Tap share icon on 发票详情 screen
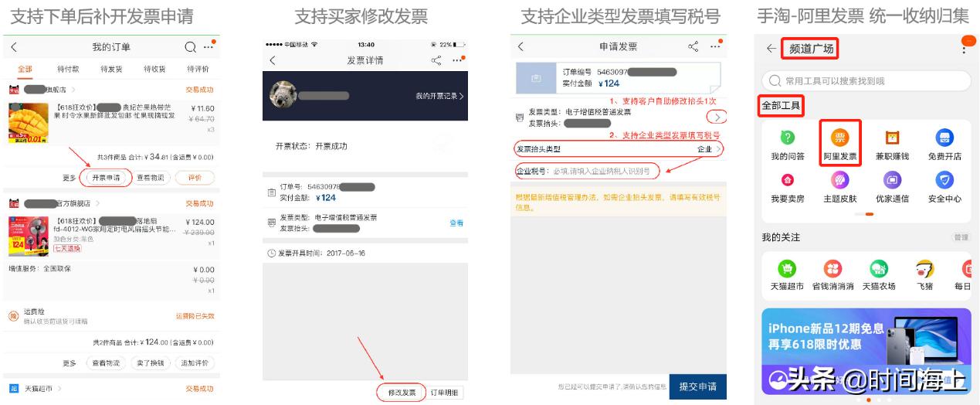Image resolution: width=980 pixels, height=405 pixels. coord(436,60)
